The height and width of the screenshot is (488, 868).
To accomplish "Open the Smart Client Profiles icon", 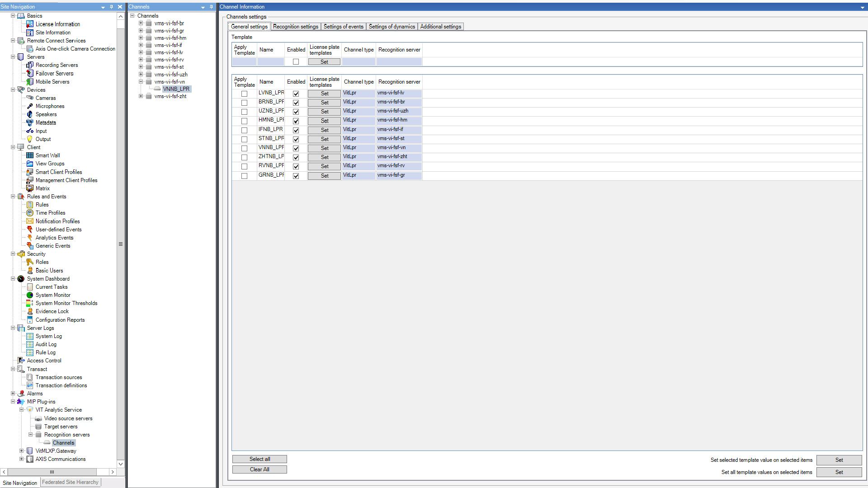I will 30,172.
